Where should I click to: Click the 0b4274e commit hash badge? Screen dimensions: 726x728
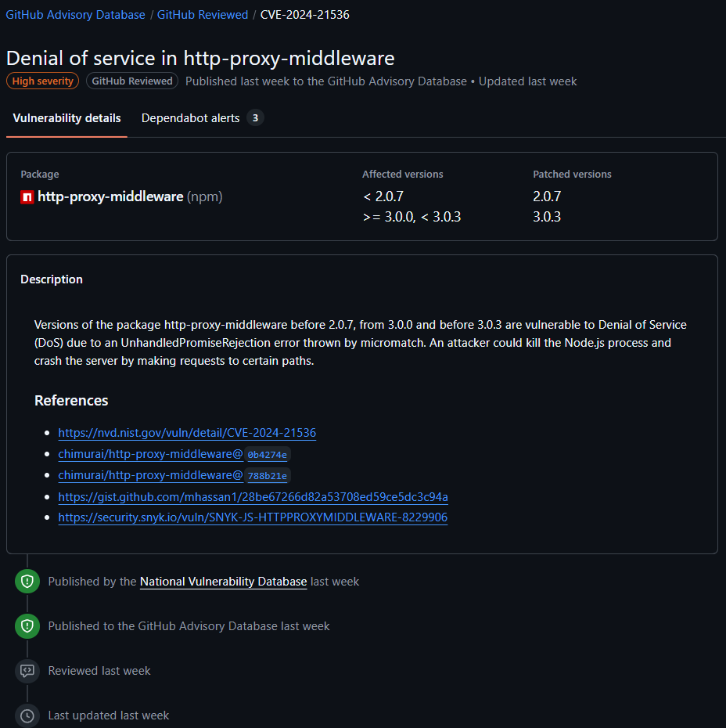click(268, 454)
